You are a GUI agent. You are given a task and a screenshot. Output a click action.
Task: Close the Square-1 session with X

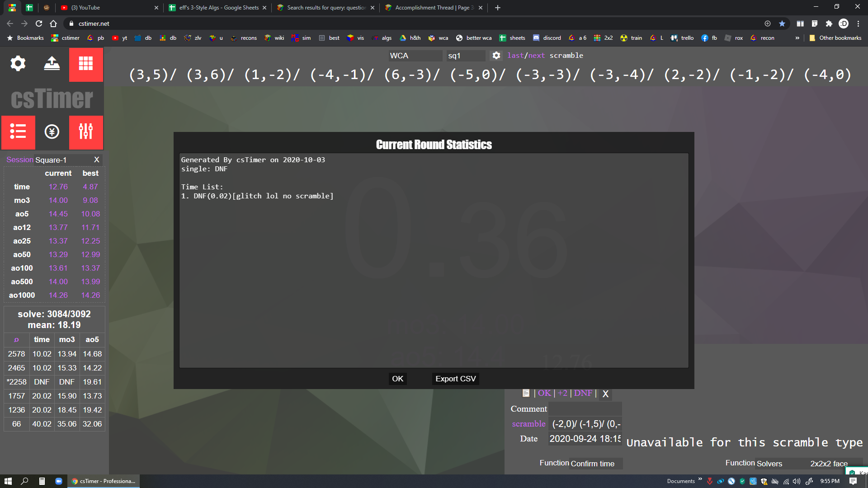pos(96,160)
